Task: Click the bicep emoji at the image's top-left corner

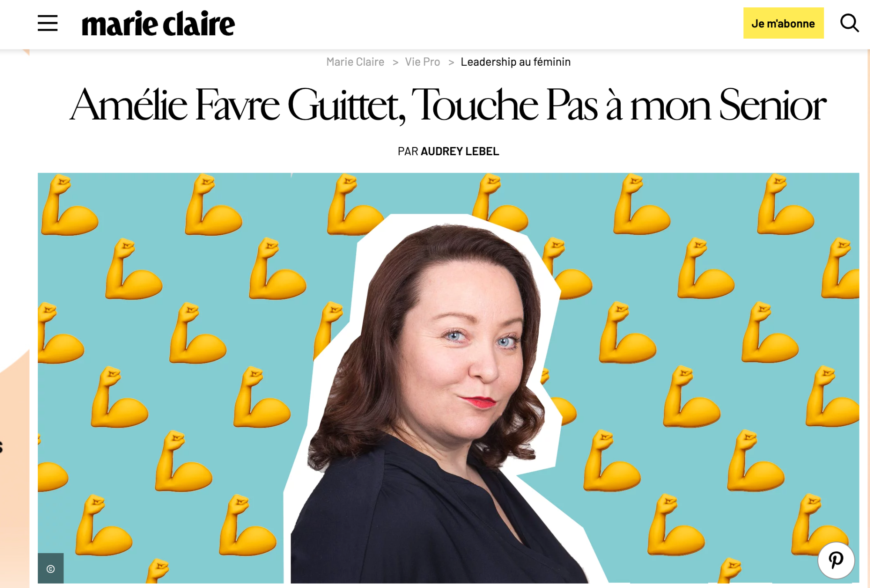Action: 70,205
